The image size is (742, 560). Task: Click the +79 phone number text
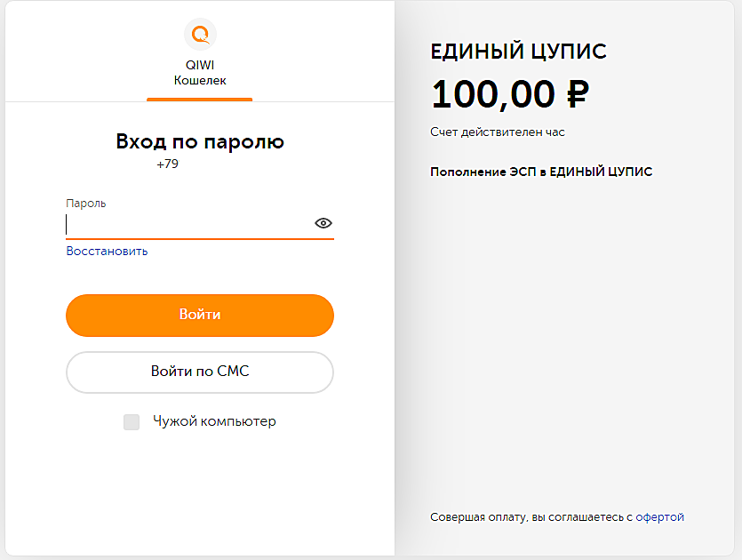tap(168, 164)
